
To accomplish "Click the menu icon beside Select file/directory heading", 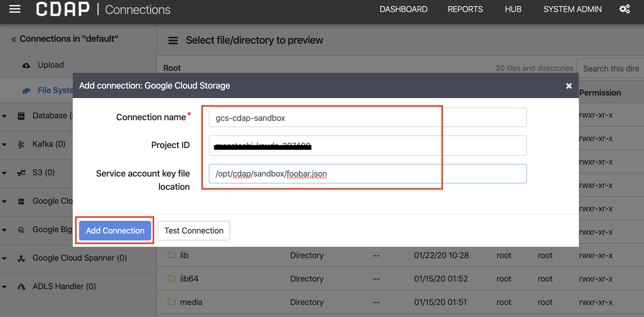I will click(173, 40).
